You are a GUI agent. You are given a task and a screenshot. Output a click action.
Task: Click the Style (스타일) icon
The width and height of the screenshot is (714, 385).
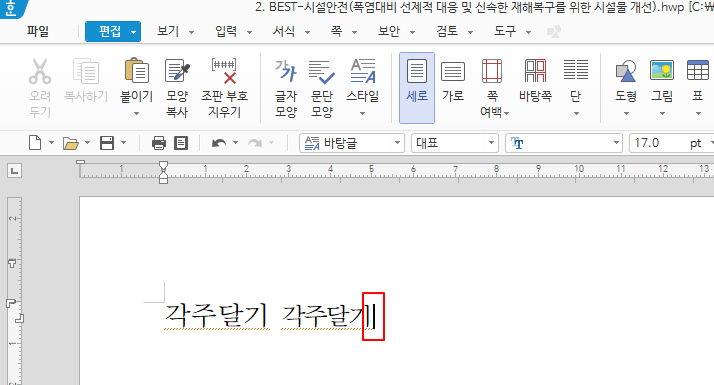362,72
